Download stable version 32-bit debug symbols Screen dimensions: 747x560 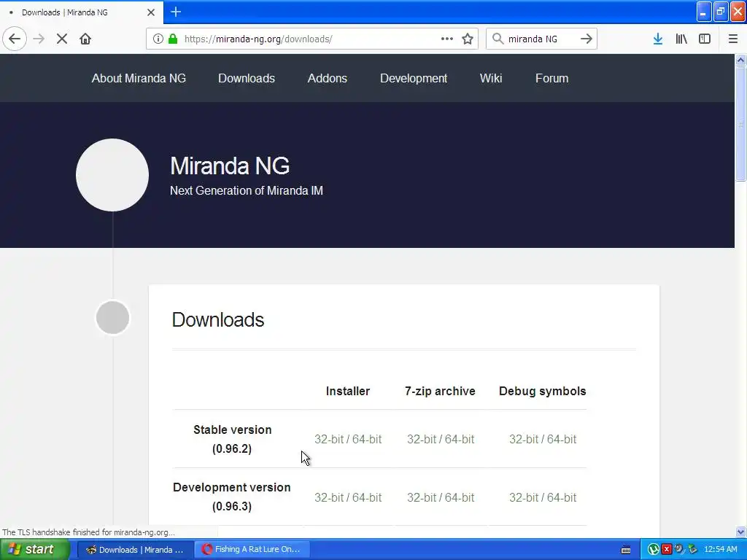coord(524,439)
